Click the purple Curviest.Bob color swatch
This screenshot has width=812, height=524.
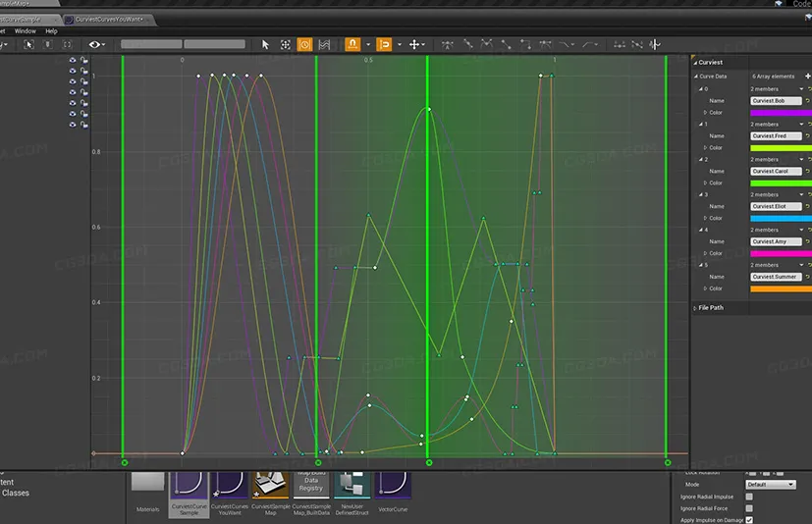click(x=781, y=113)
